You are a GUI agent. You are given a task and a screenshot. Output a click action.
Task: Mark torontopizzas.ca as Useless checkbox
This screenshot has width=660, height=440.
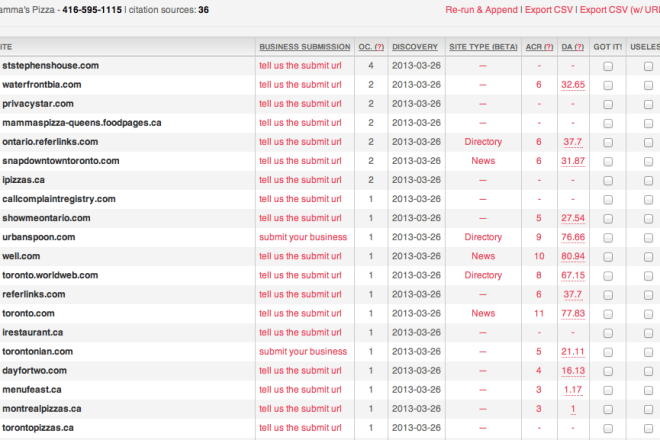[x=648, y=429]
